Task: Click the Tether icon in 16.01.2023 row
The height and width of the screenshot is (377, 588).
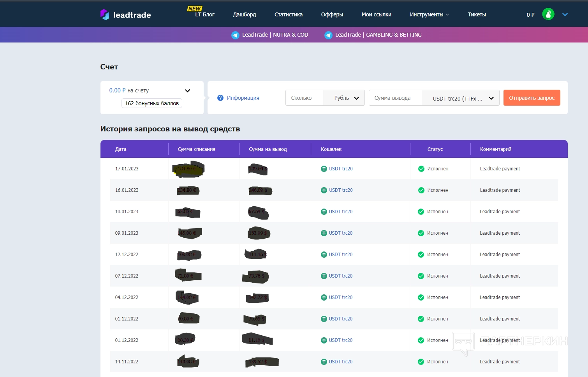Action: (324, 190)
